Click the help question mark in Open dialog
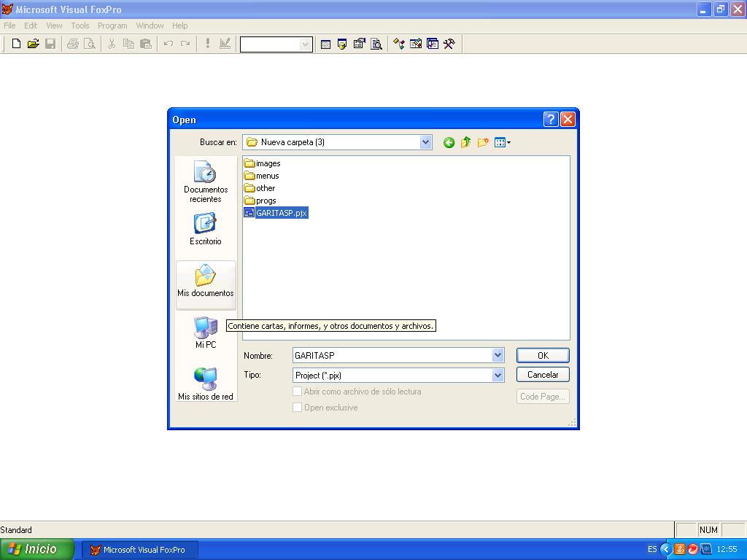The width and height of the screenshot is (747, 560). click(551, 119)
